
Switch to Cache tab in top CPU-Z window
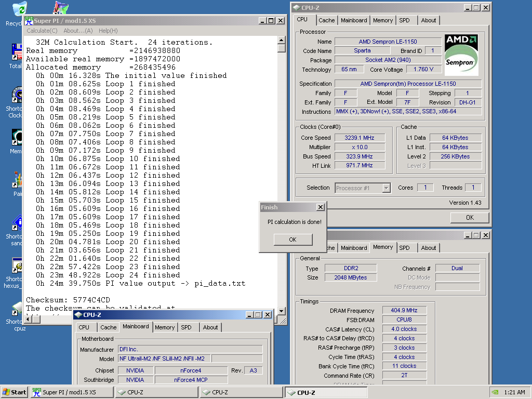[326, 20]
